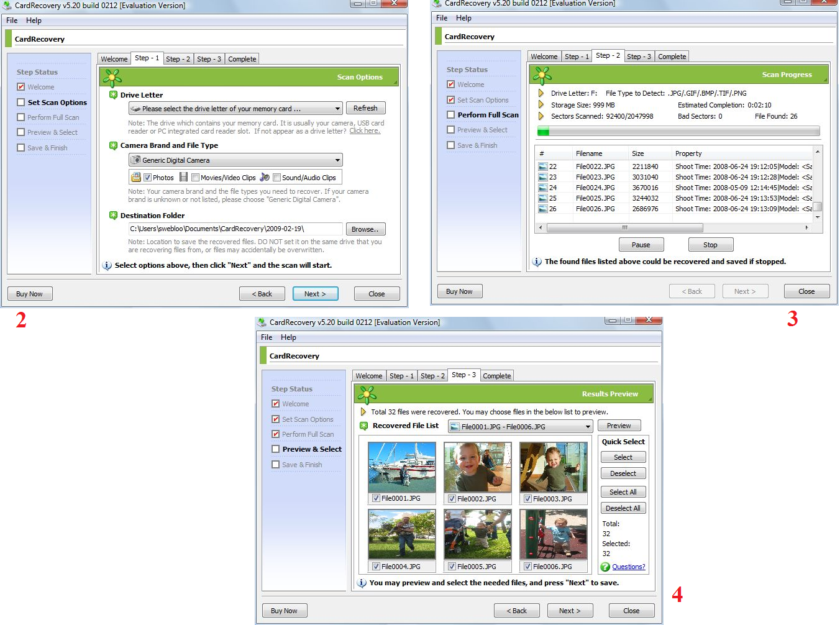This screenshot has height=625, width=840.
Task: Uncheck the File0003.JPG checkbox
Action: pyautogui.click(x=527, y=498)
